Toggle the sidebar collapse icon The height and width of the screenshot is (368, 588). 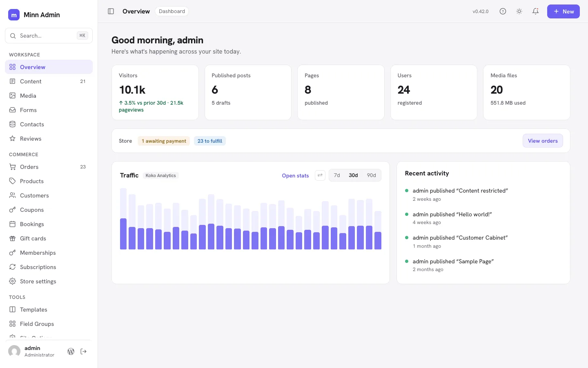111,11
